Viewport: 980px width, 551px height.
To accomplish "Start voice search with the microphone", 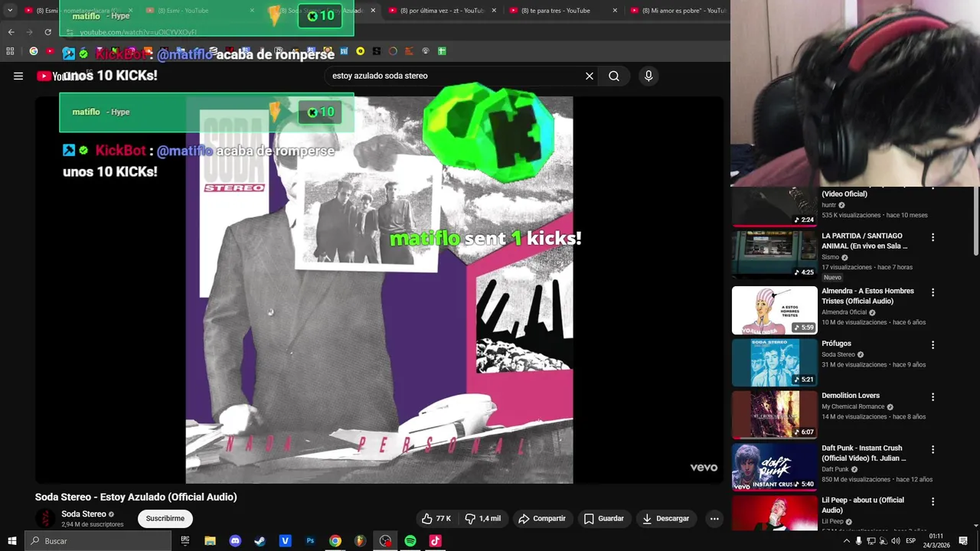I will point(648,76).
